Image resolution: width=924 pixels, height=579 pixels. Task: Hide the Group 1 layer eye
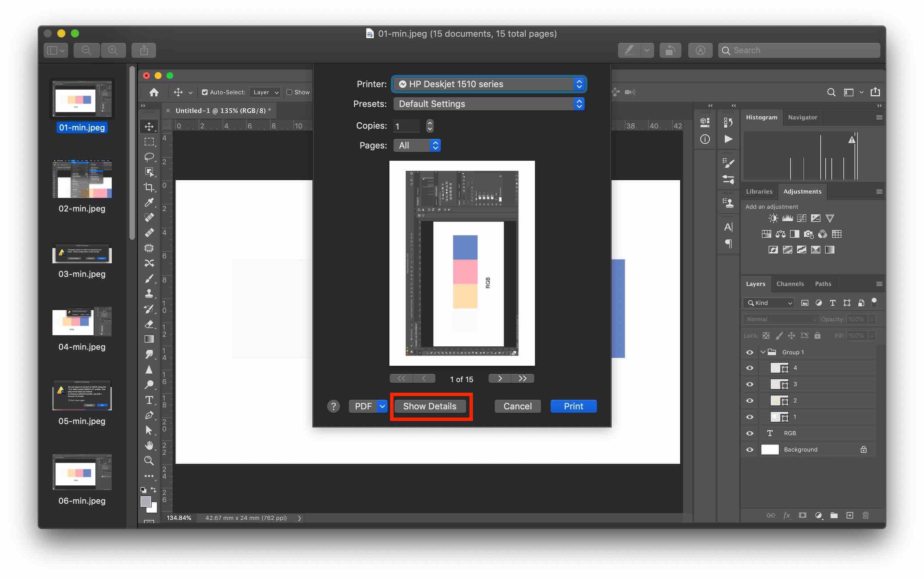point(749,352)
